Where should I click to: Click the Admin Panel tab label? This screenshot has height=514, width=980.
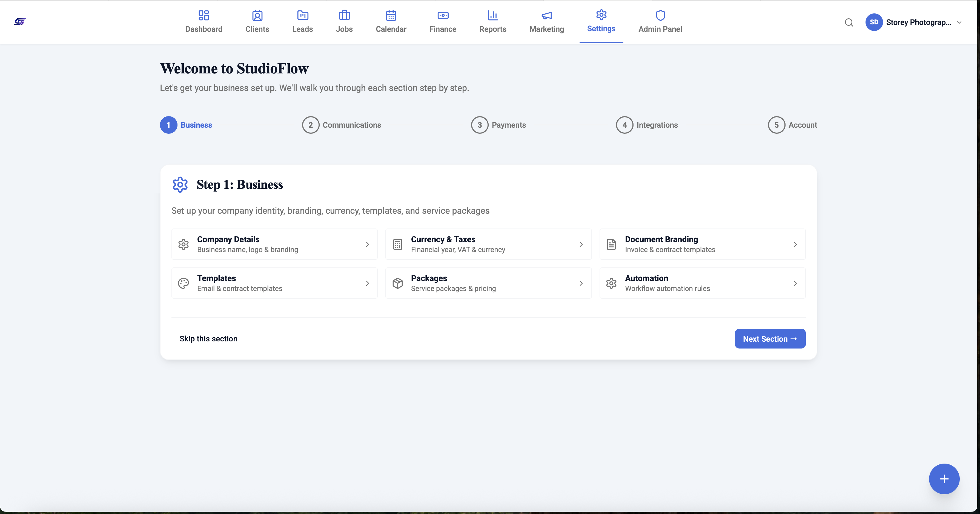point(660,29)
